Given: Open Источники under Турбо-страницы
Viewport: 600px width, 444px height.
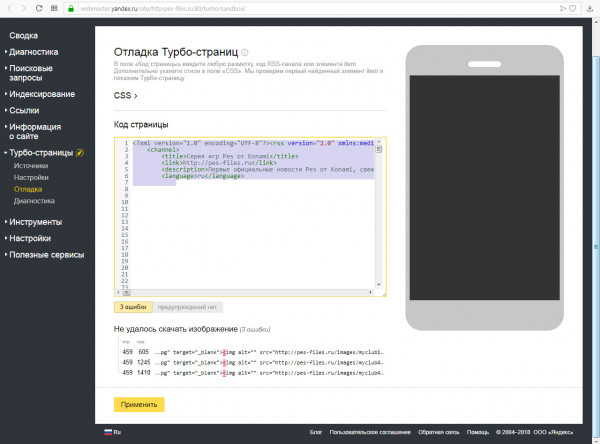Looking at the screenshot, I should [31, 166].
